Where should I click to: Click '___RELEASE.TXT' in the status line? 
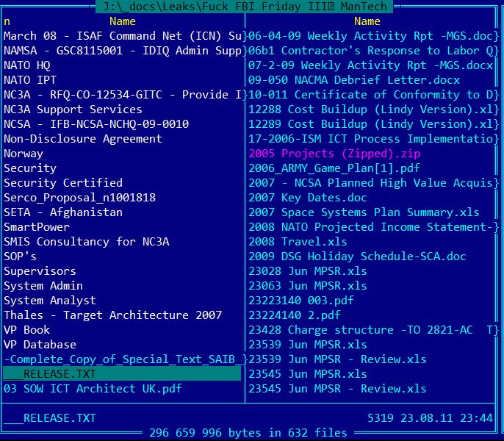[x=50, y=417]
